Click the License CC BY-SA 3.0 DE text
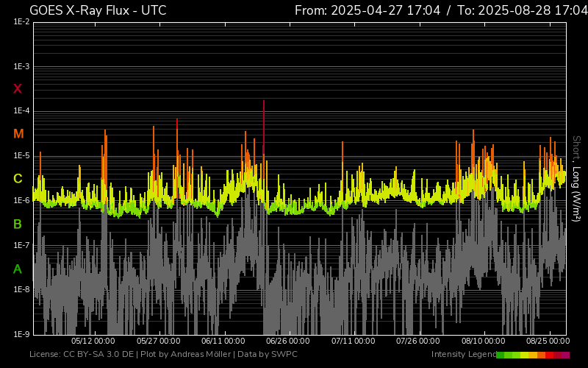 coord(82,355)
